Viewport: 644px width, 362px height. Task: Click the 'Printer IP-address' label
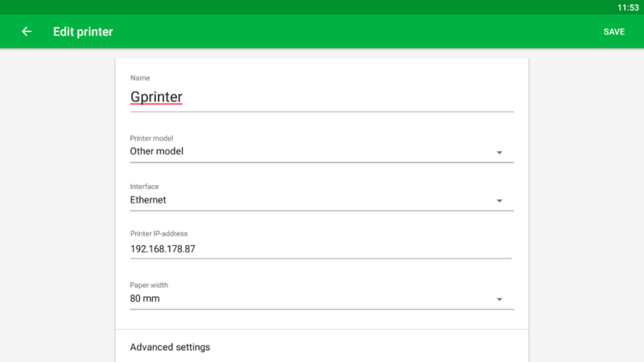pos(159,234)
